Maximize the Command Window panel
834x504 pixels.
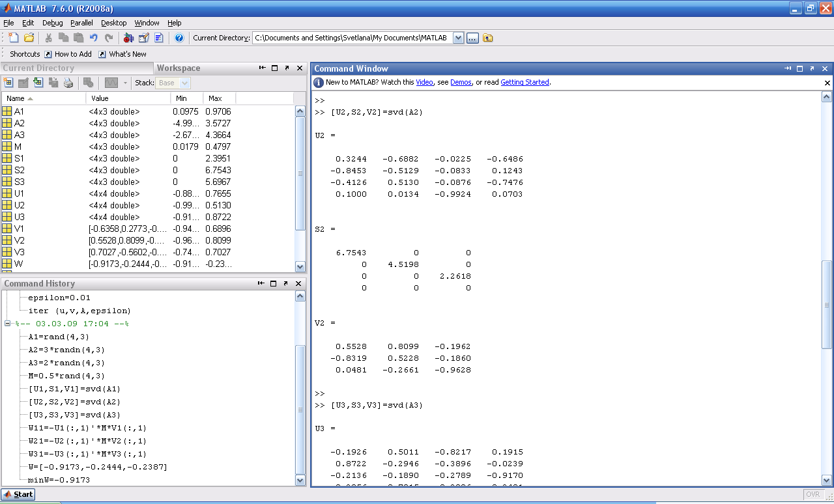click(799, 68)
